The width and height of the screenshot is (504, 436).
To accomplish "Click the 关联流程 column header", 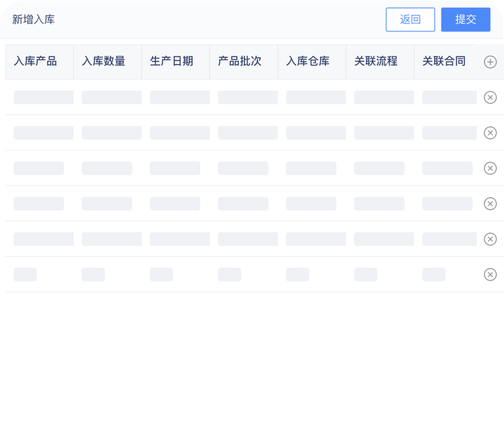I will coord(380,62).
